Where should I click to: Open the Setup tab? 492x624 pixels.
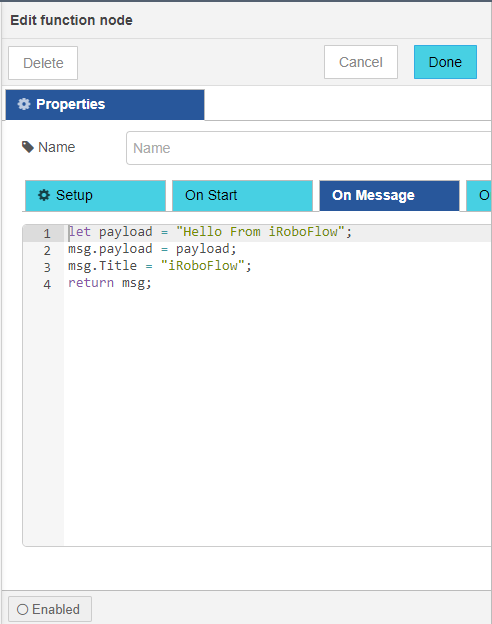pos(96,195)
